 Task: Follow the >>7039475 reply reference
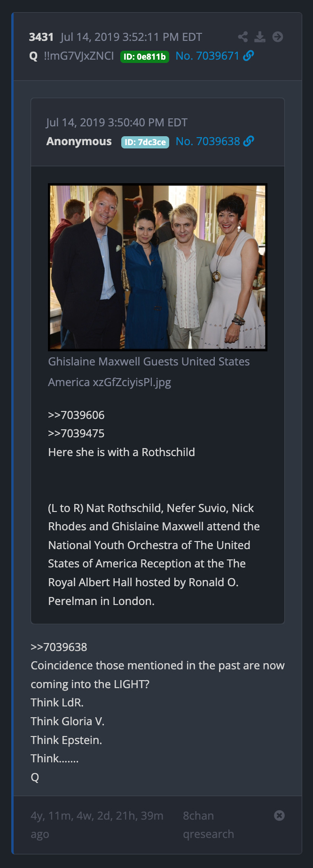76,434
